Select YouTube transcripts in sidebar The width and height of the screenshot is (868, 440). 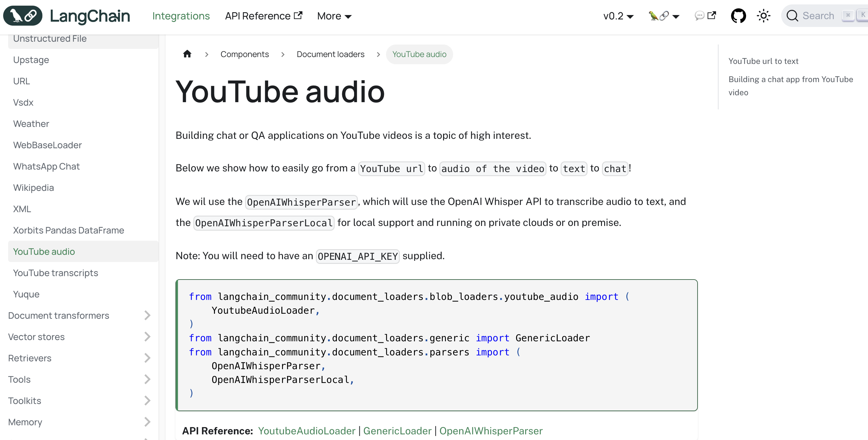55,273
